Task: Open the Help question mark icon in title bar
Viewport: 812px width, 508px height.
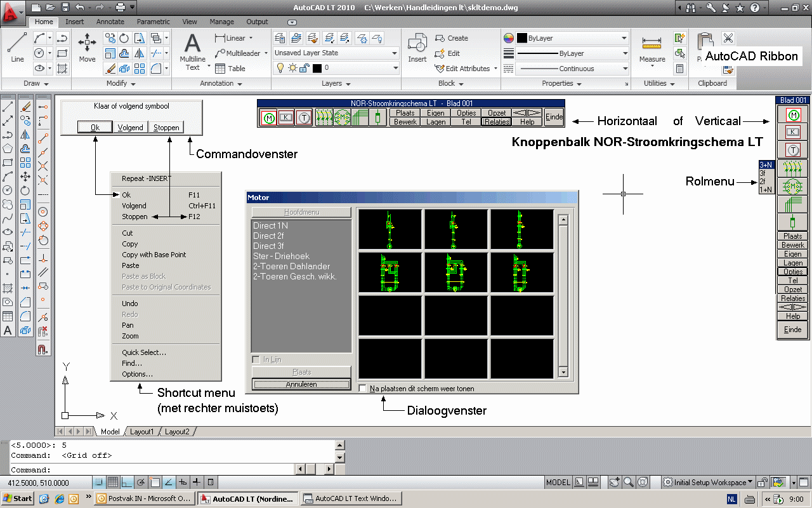Action: tap(754, 8)
